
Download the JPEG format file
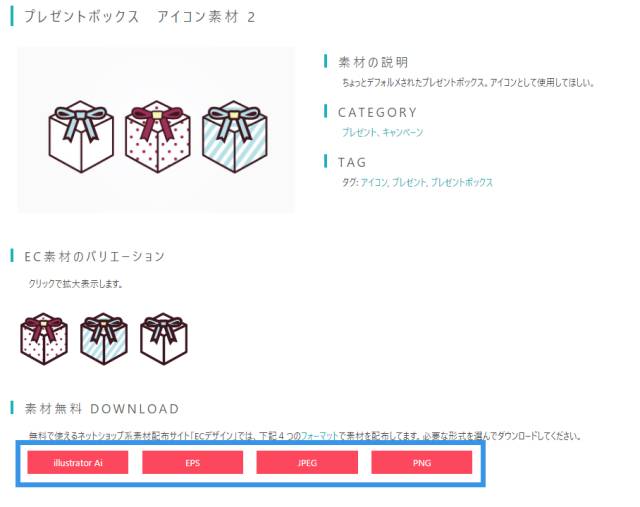point(307,463)
